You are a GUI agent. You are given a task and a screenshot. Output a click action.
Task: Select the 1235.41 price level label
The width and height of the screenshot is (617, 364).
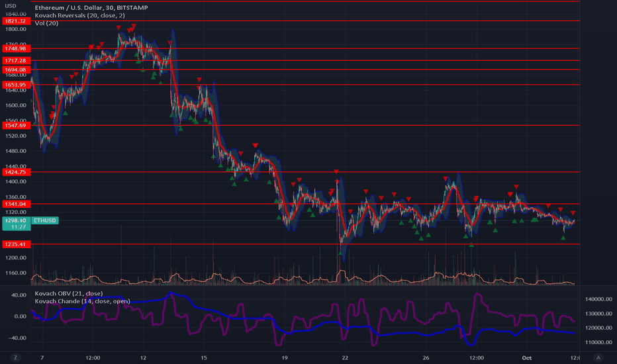coord(16,244)
